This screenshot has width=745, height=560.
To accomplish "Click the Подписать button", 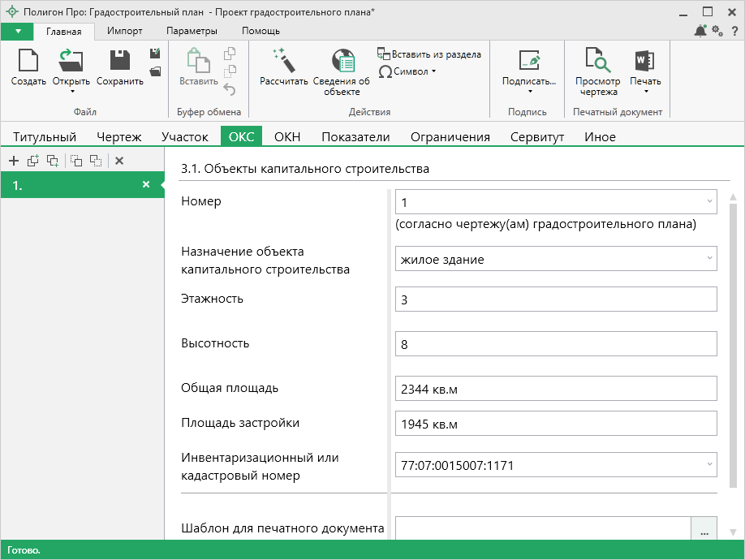I will pos(528,68).
